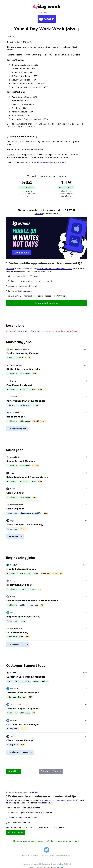Open the QA Wolf mobile QA banner

(46, 238)
